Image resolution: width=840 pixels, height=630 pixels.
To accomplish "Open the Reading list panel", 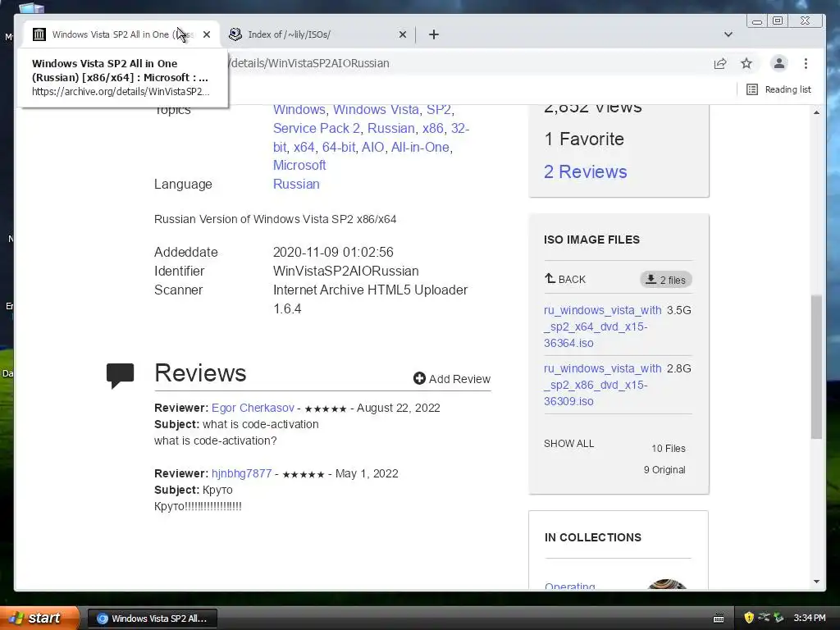I will (x=779, y=89).
